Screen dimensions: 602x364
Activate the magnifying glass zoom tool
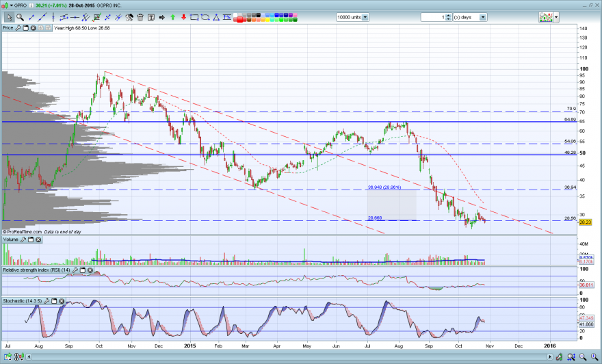(20, 17)
